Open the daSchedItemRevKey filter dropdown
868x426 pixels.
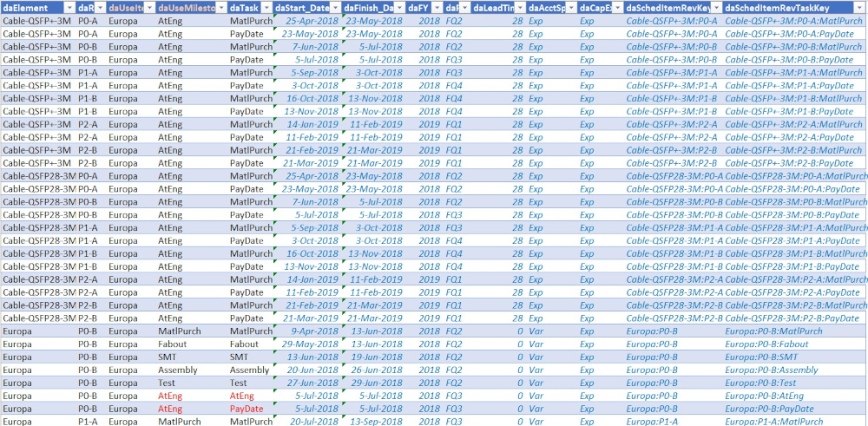pos(713,8)
